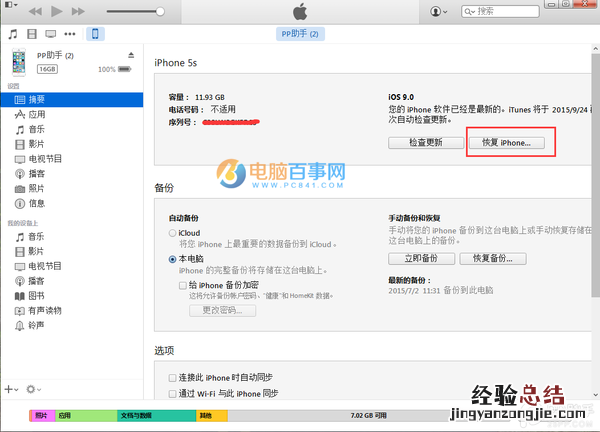
Task: Click the 恢复备份... restore backup button
Action: pos(493,259)
